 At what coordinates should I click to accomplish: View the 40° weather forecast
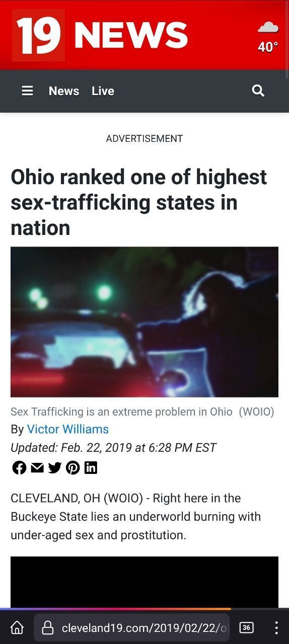click(268, 47)
